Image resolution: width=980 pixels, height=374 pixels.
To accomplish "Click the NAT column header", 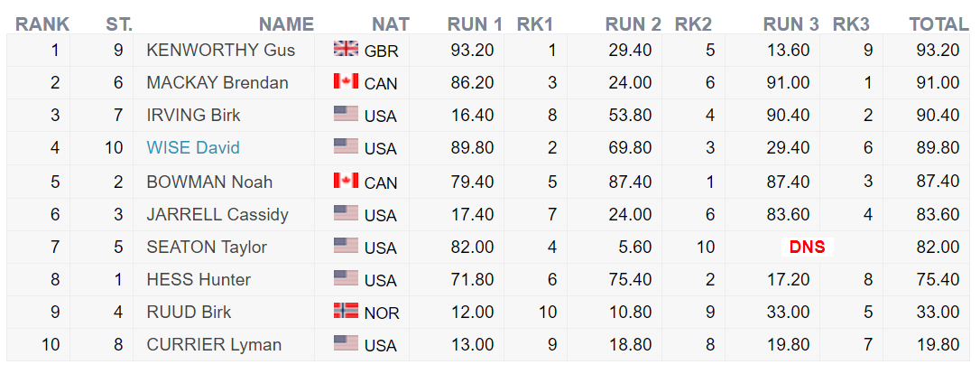I will click(x=391, y=24).
